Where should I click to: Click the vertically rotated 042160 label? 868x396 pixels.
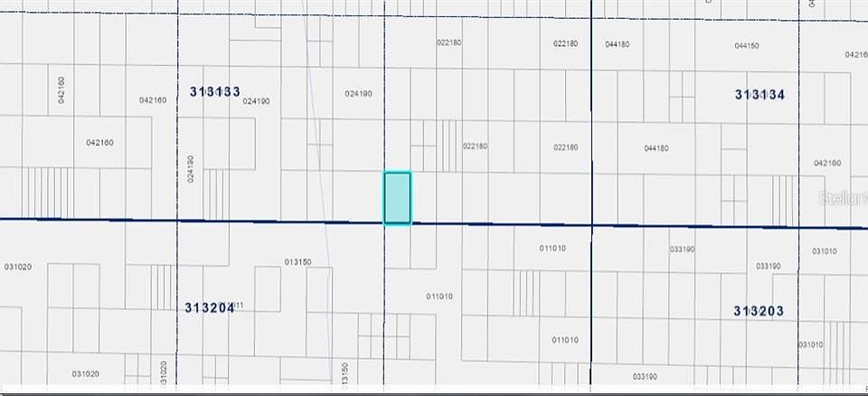(61, 90)
